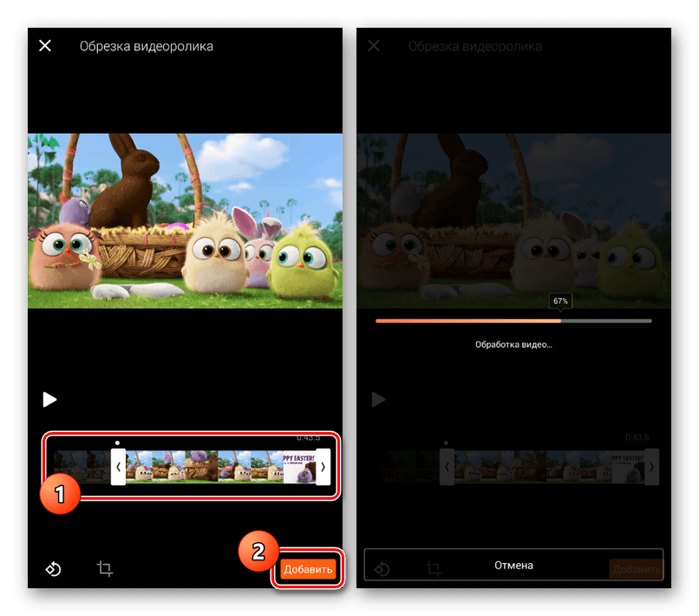Screen dimensions: 699x616
Task: Close the left video trimming screen
Action: (x=45, y=46)
